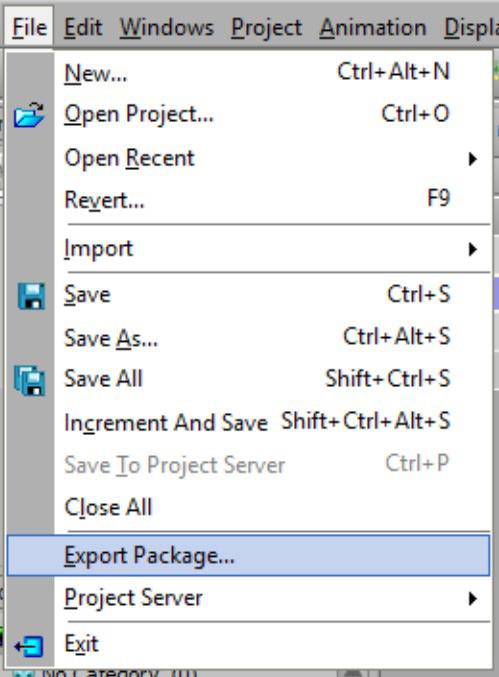Click the Save floppy disk icon
Screen dimensions: 499x677
pos(31,296)
